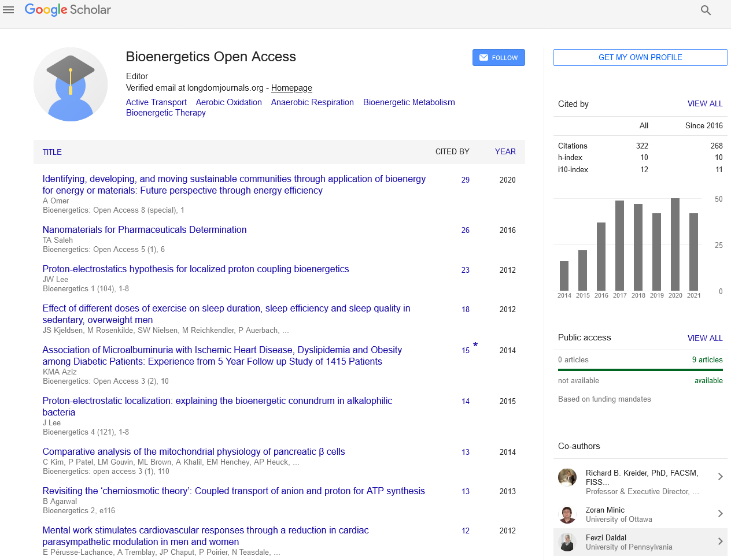Open Proton-electrostatics hypothesis article
The width and height of the screenshot is (731, 560).
(x=195, y=269)
